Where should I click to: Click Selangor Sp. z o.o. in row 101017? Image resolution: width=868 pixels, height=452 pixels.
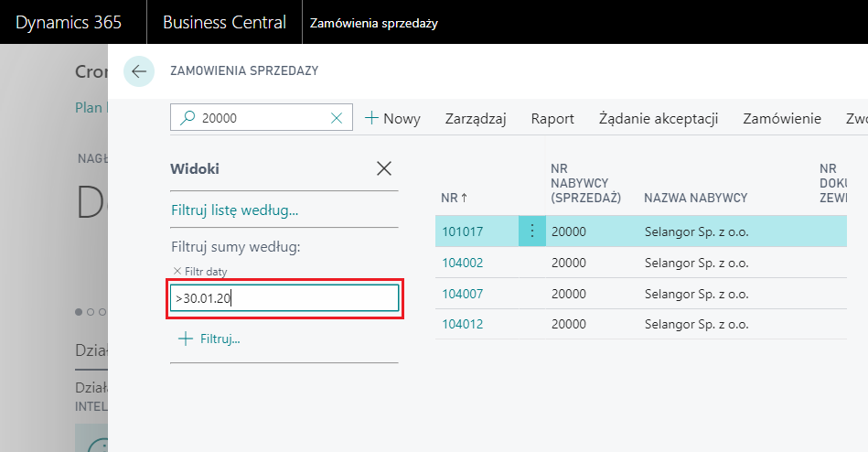coord(696,231)
